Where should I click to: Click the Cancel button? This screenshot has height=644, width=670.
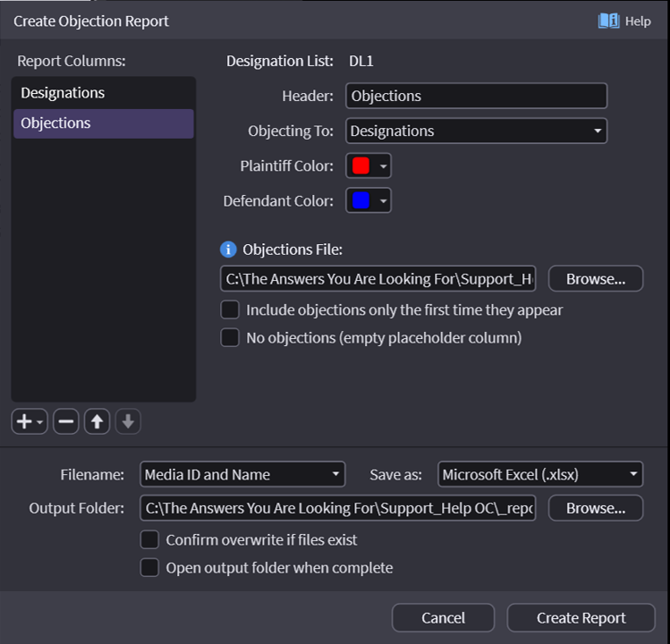pos(443,618)
